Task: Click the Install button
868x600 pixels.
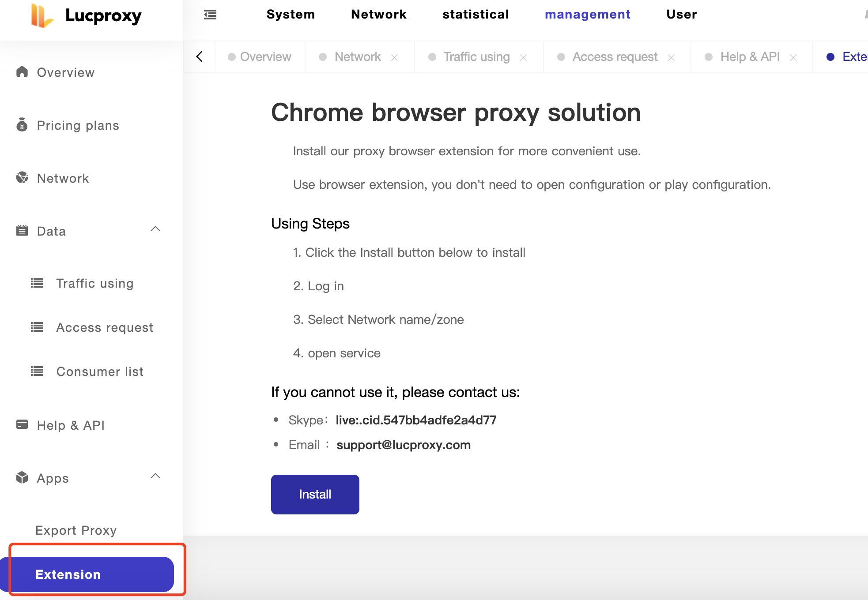Action: coord(315,494)
